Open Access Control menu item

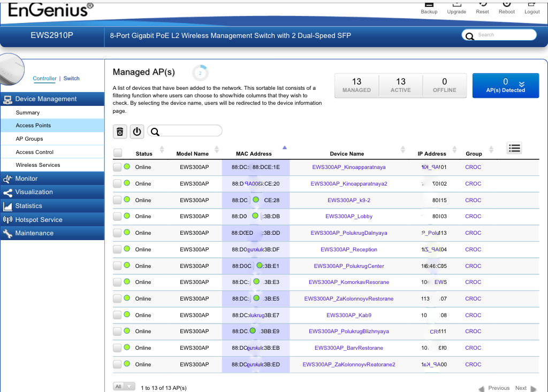[x=52, y=152]
